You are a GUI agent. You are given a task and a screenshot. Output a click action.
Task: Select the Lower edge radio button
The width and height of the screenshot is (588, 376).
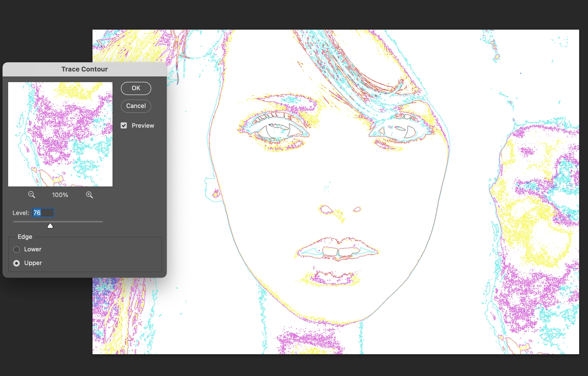[x=16, y=250]
